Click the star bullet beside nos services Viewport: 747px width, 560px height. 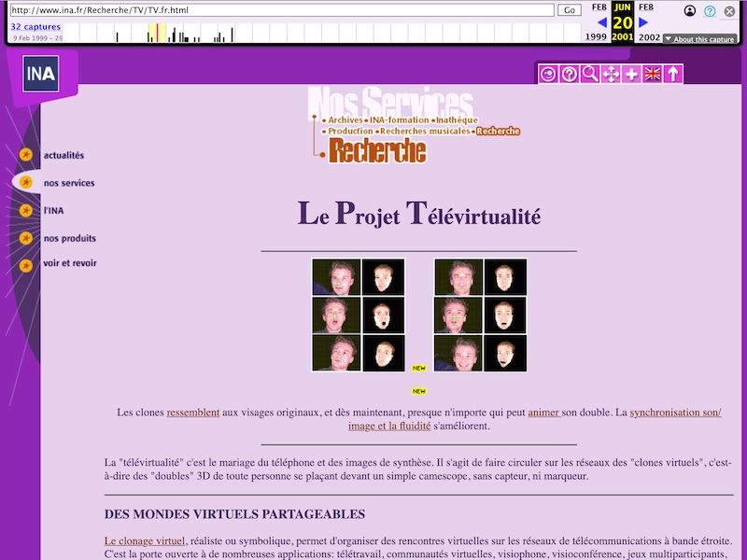(x=26, y=182)
